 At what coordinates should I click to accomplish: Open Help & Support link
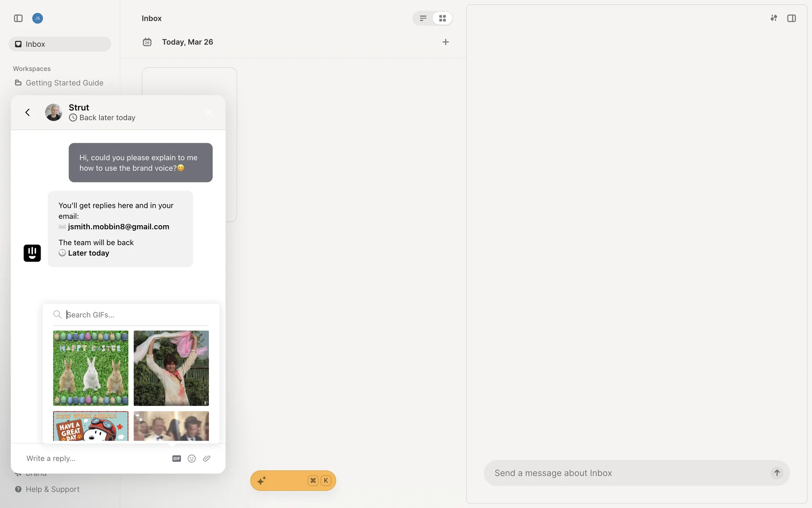click(x=52, y=489)
